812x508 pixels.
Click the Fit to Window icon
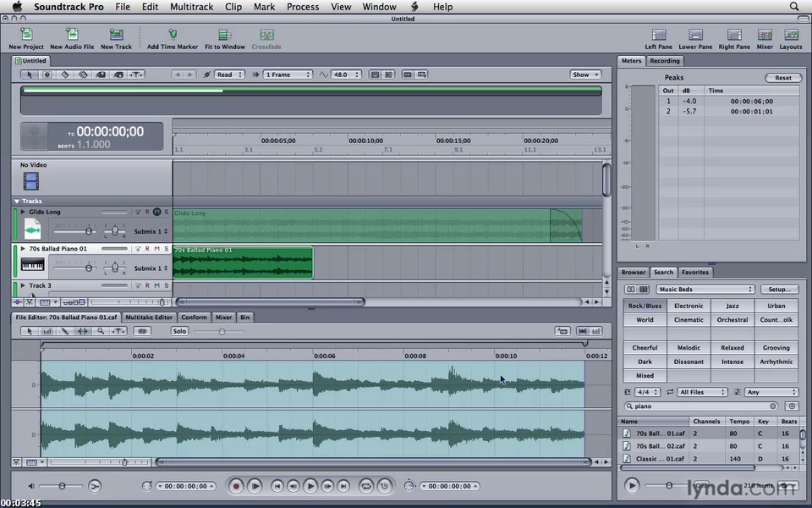(225, 35)
